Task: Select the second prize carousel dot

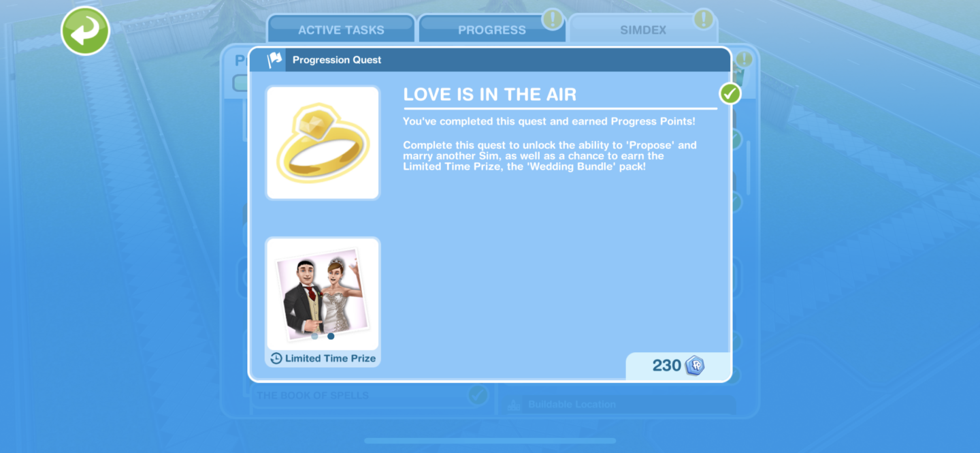Action: (331, 336)
